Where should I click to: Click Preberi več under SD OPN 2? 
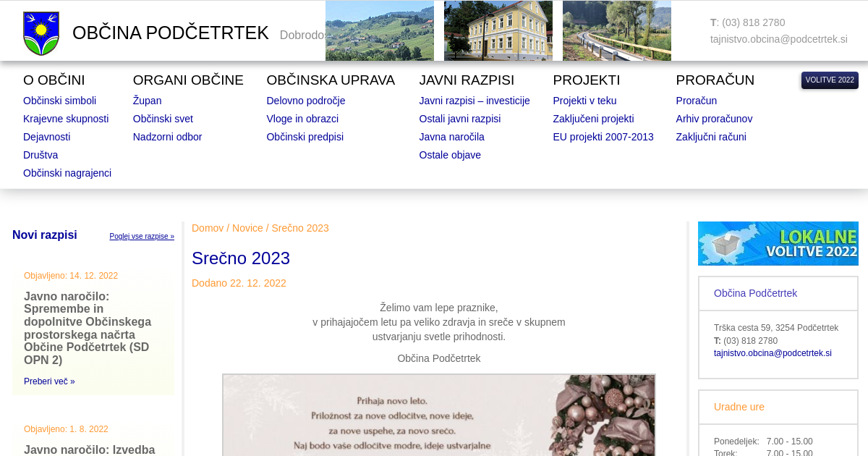[x=49, y=381]
